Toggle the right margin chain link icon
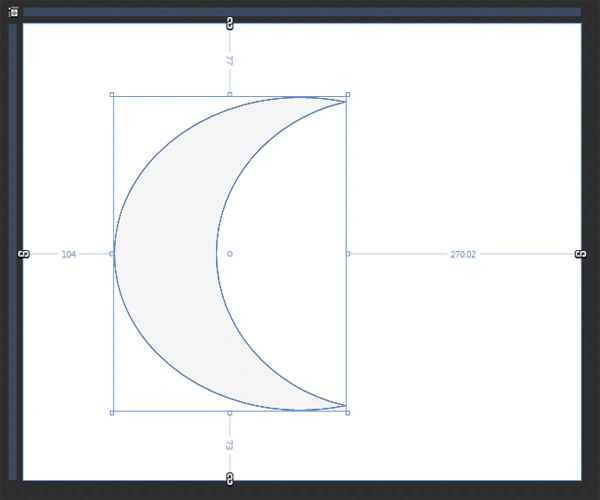 (580, 254)
